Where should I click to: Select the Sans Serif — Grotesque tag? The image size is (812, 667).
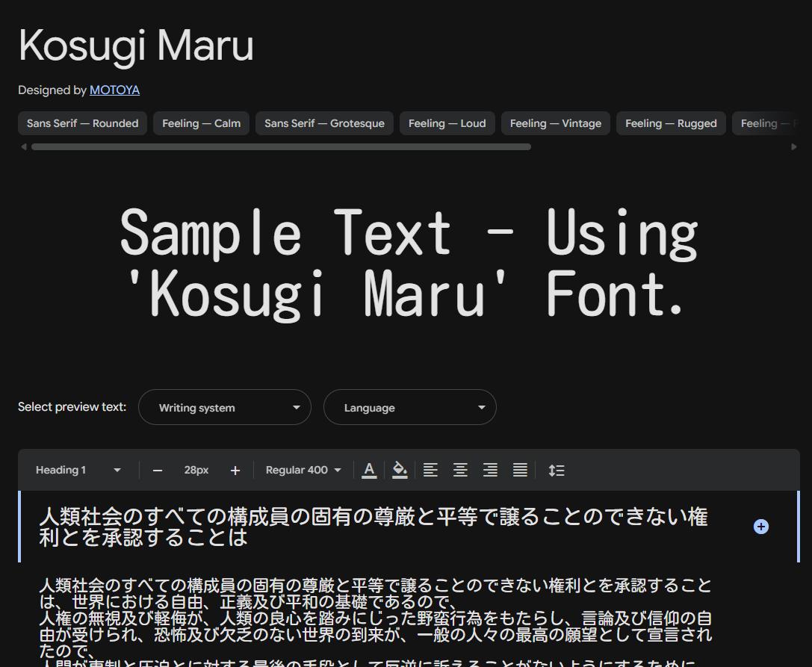point(324,123)
